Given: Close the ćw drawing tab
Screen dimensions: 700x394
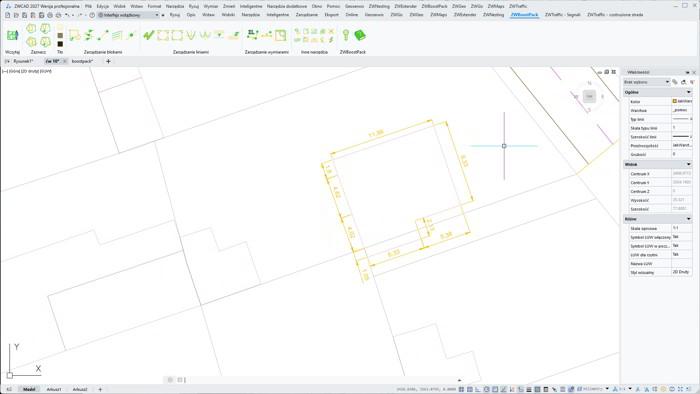Looking at the screenshot, I should [65, 61].
